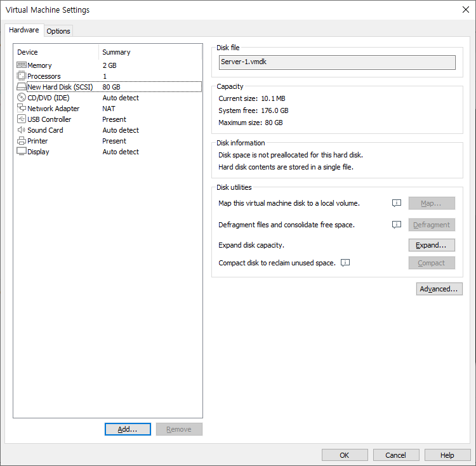The width and height of the screenshot is (476, 466).
Task: Click 'Disk space is not preallocated' text
Action: (x=291, y=155)
